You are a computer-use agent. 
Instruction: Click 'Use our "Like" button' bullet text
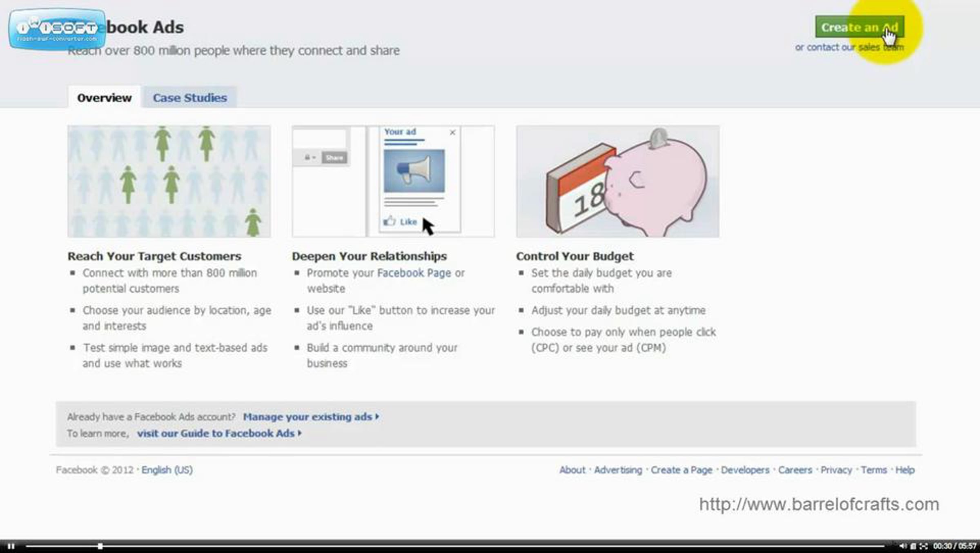(x=401, y=318)
